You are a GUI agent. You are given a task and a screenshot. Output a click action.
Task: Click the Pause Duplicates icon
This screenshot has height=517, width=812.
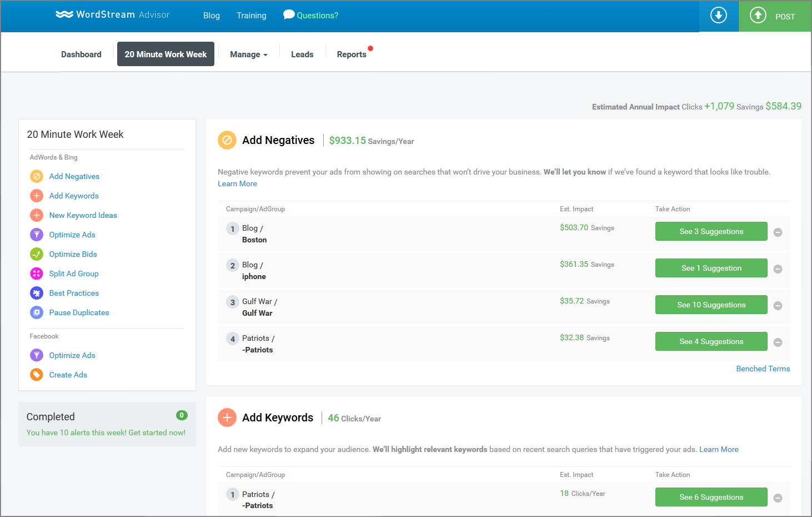(37, 312)
